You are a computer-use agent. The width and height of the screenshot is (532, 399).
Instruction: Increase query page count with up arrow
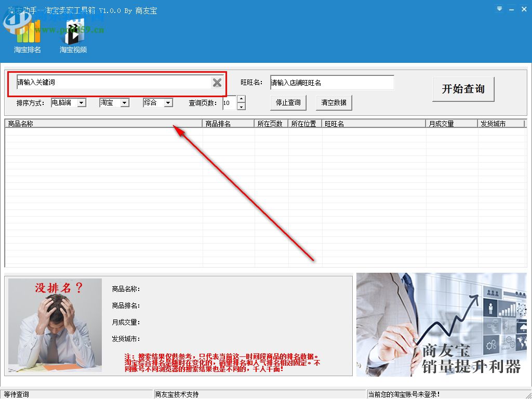pos(240,100)
